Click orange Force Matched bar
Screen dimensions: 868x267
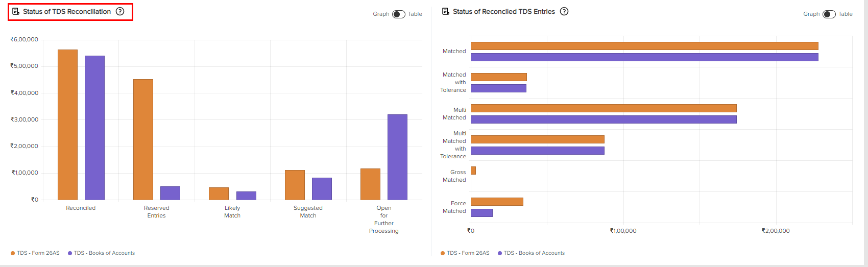click(x=497, y=202)
